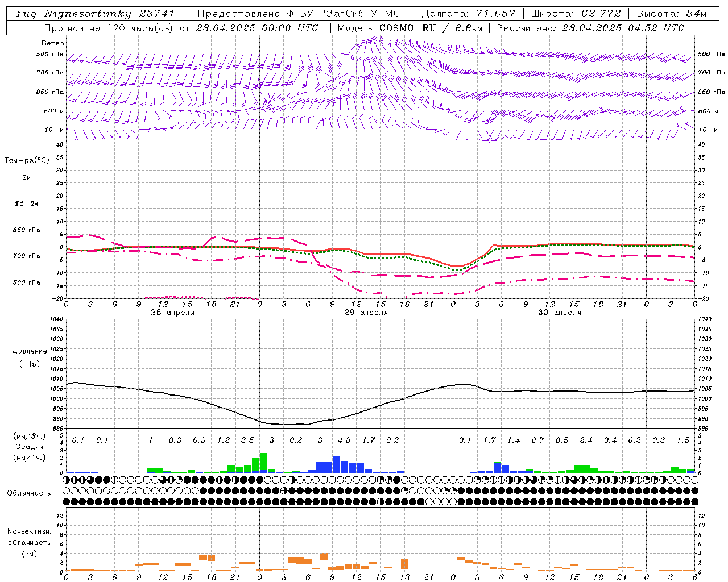Click the '10 м' wind level label on left
Screen dimensions: 728x582
click(55, 130)
